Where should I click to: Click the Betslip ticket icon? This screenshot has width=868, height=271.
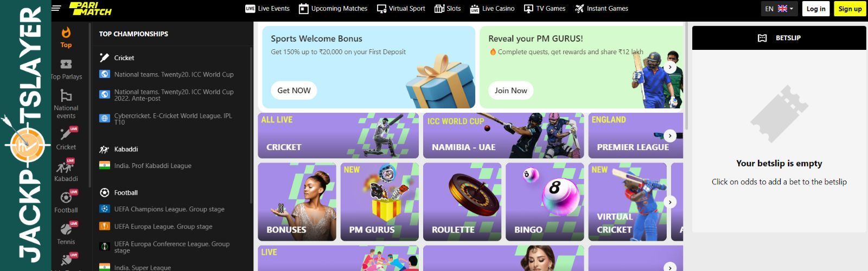point(762,38)
